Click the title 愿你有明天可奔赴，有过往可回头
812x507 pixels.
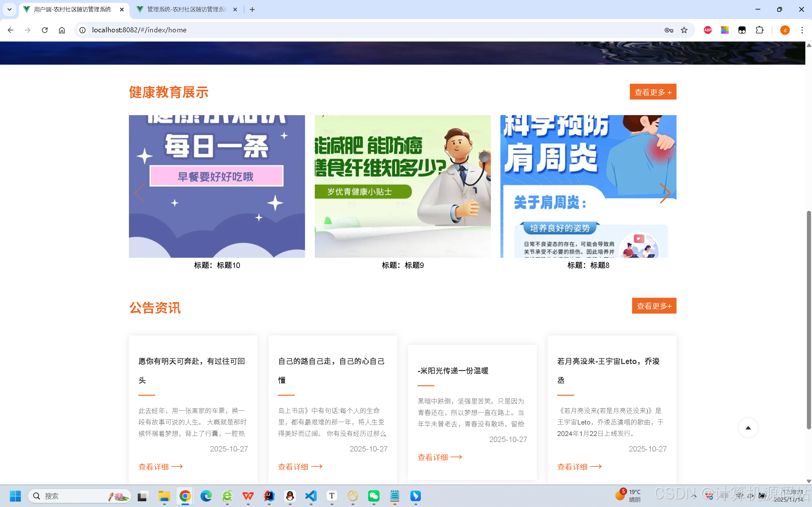[192, 371]
